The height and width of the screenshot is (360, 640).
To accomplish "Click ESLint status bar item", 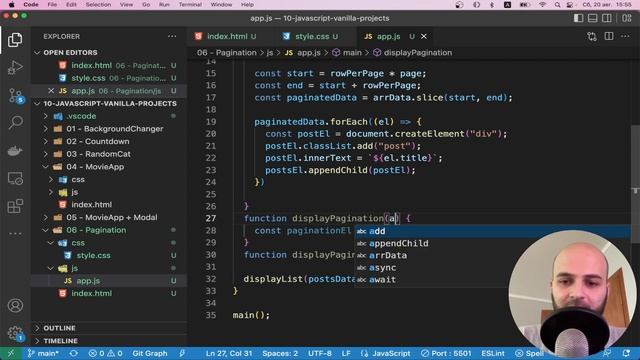I will (x=493, y=353).
